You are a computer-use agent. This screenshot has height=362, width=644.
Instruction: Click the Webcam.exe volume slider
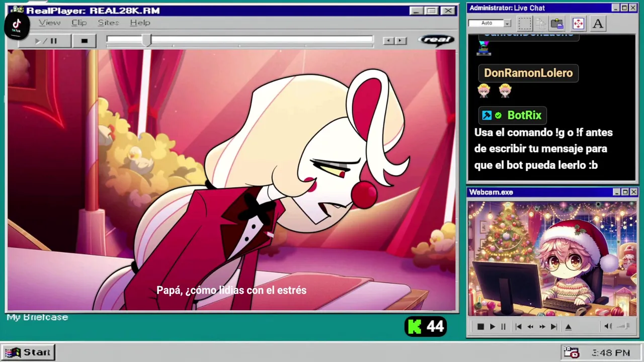[624, 326]
